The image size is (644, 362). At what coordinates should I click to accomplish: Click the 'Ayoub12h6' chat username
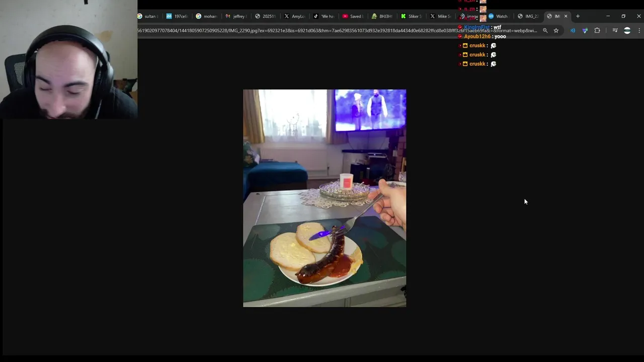[x=477, y=36]
